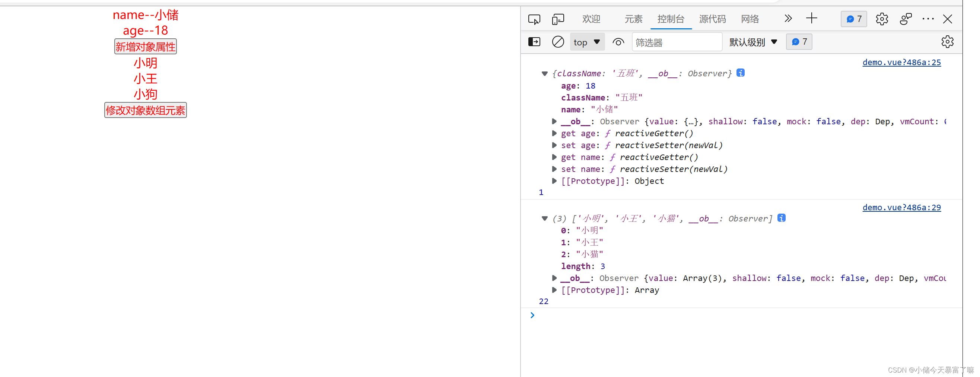The image size is (980, 377).
Task: Show more tabs chevron
Action: pyautogui.click(x=788, y=18)
